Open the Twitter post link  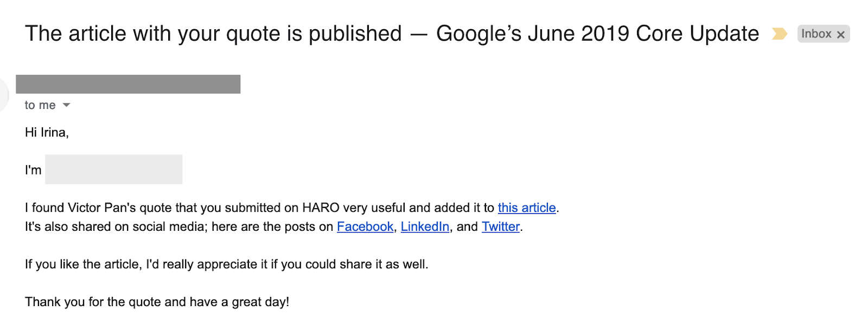pyautogui.click(x=500, y=227)
